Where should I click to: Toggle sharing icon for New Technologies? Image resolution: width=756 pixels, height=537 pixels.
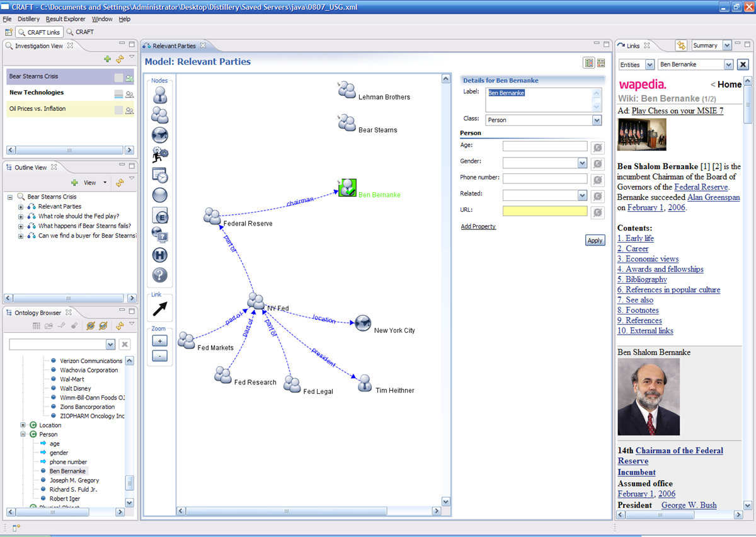[x=129, y=94]
